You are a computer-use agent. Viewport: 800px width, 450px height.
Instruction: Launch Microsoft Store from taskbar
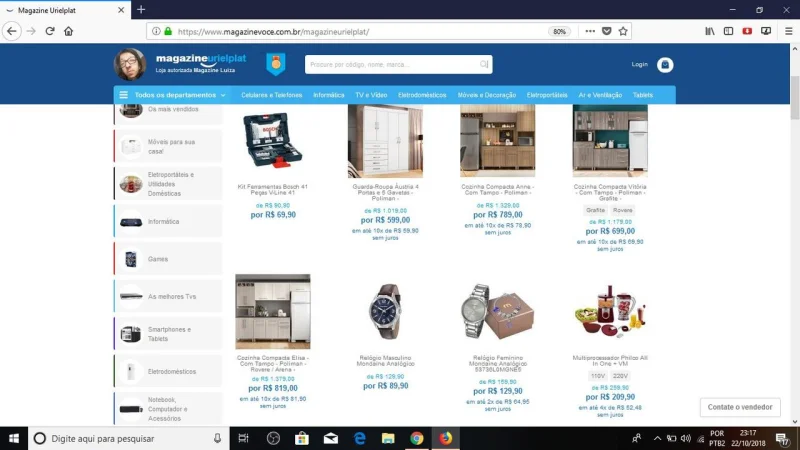[302, 438]
